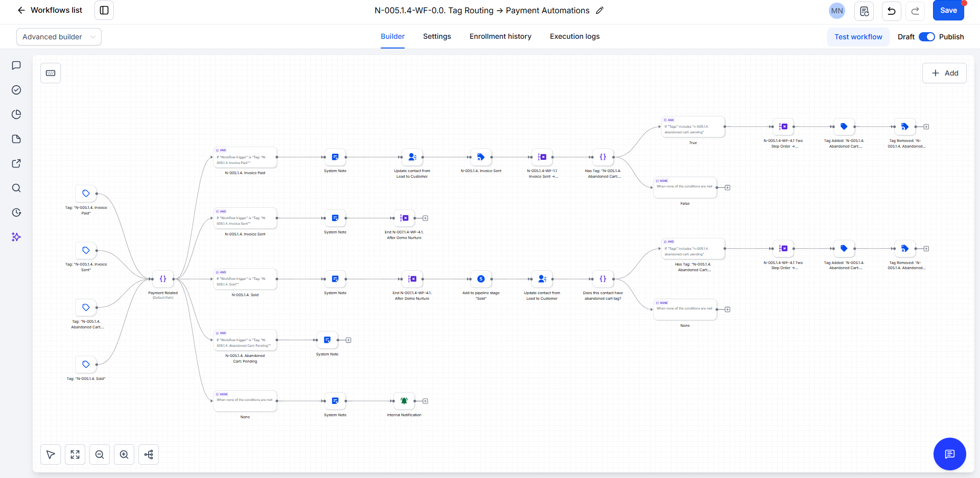Save the workflow

(x=948, y=10)
